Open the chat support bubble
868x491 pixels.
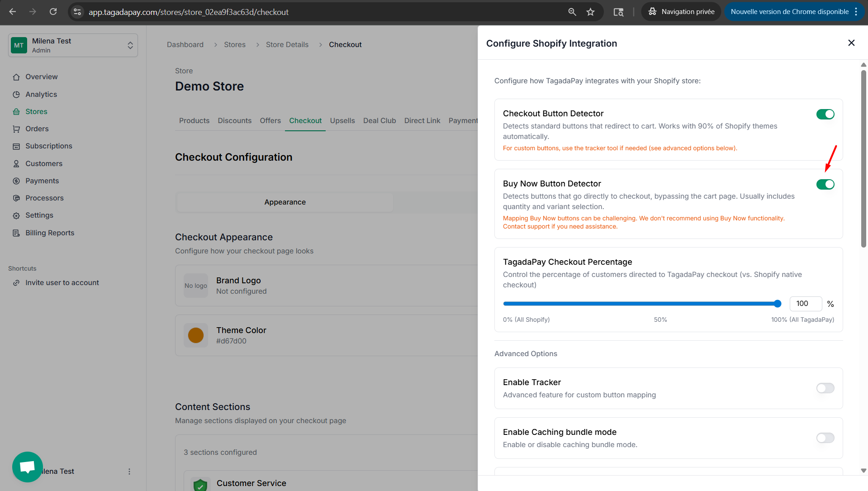tap(28, 467)
